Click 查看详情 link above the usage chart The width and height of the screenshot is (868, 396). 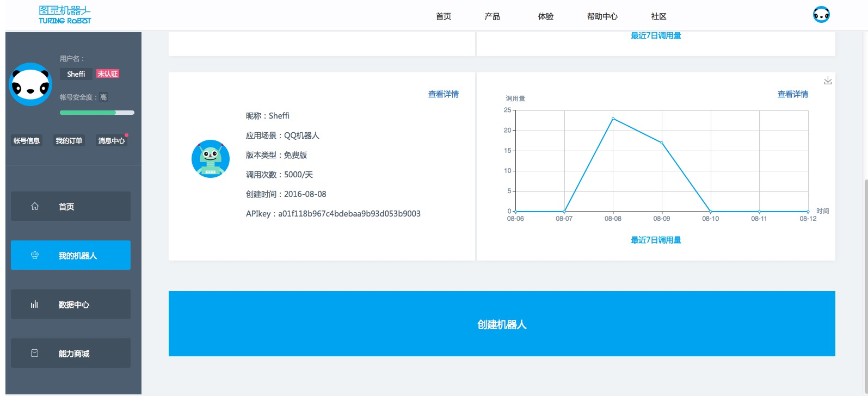(793, 94)
